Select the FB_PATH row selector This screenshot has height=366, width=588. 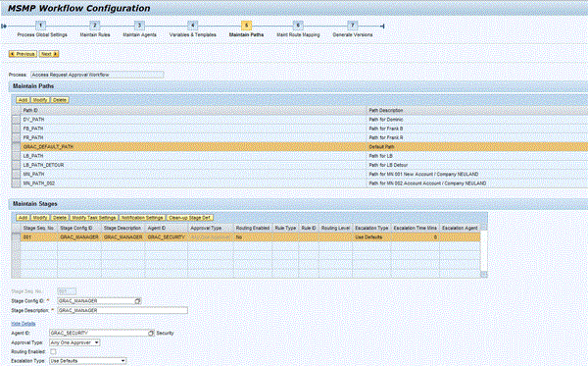point(16,129)
